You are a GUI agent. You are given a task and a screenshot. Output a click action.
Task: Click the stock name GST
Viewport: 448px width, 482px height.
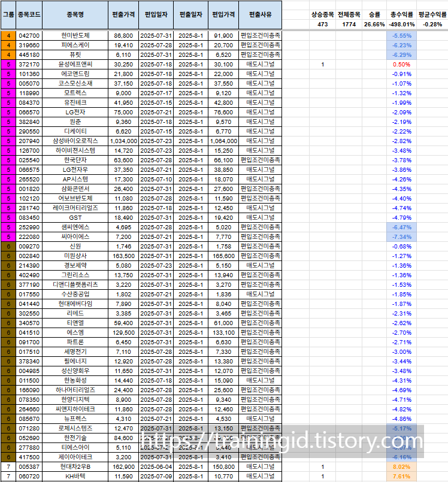point(75,217)
